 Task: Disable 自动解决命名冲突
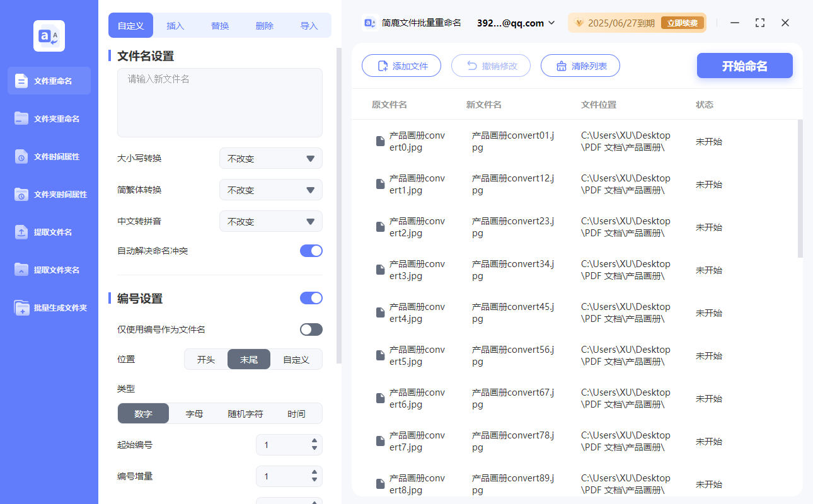click(311, 250)
